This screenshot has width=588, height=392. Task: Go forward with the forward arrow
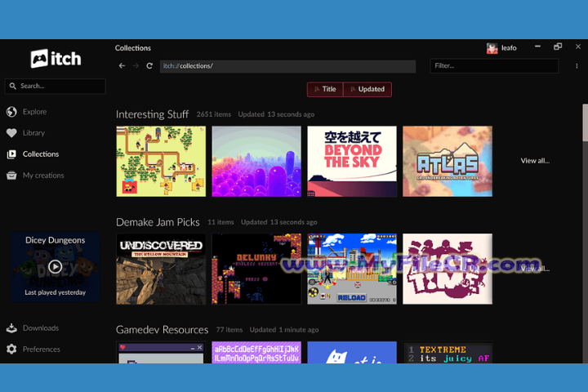tap(136, 65)
